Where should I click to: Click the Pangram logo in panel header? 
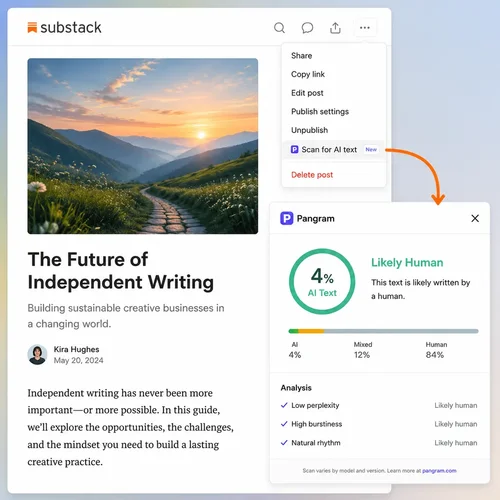[286, 219]
